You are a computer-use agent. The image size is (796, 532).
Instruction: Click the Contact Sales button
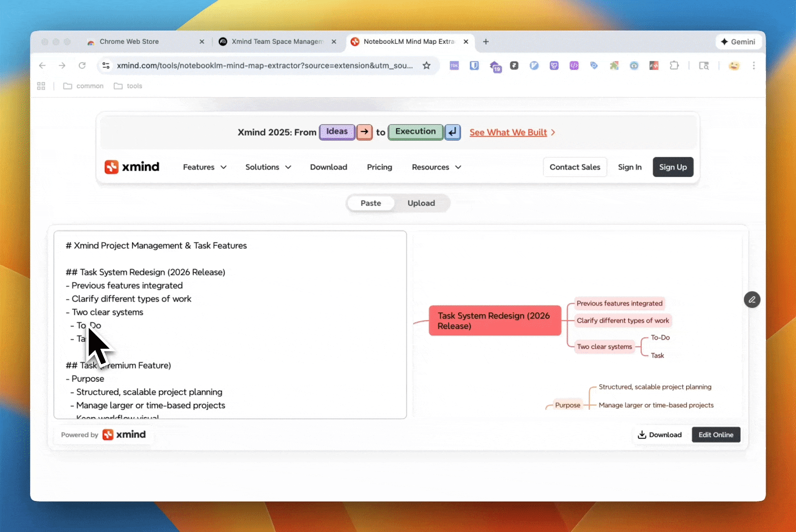[575, 167]
